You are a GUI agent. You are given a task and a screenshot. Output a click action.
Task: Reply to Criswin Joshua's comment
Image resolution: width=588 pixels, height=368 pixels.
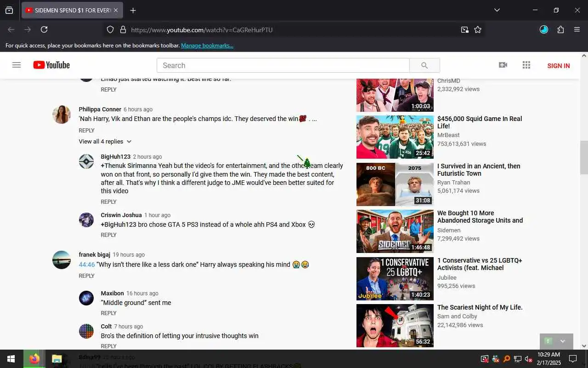click(x=108, y=235)
